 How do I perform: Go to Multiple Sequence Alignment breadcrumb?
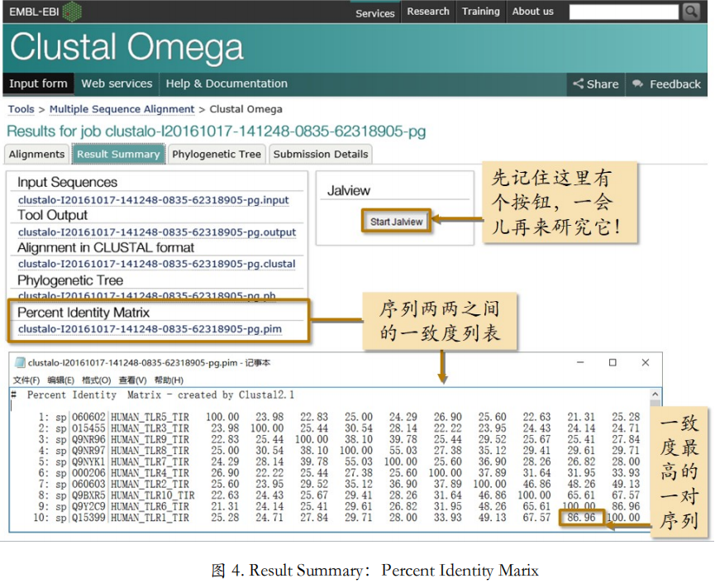(122, 109)
